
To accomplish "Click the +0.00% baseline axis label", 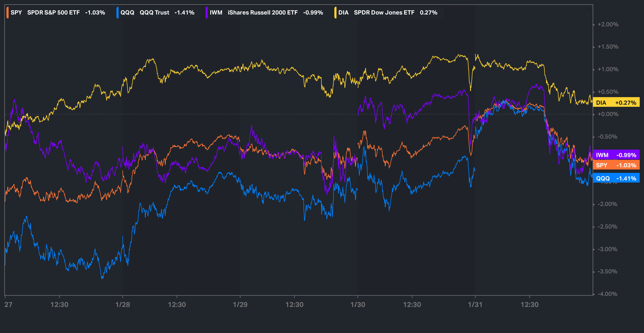I will [608, 114].
